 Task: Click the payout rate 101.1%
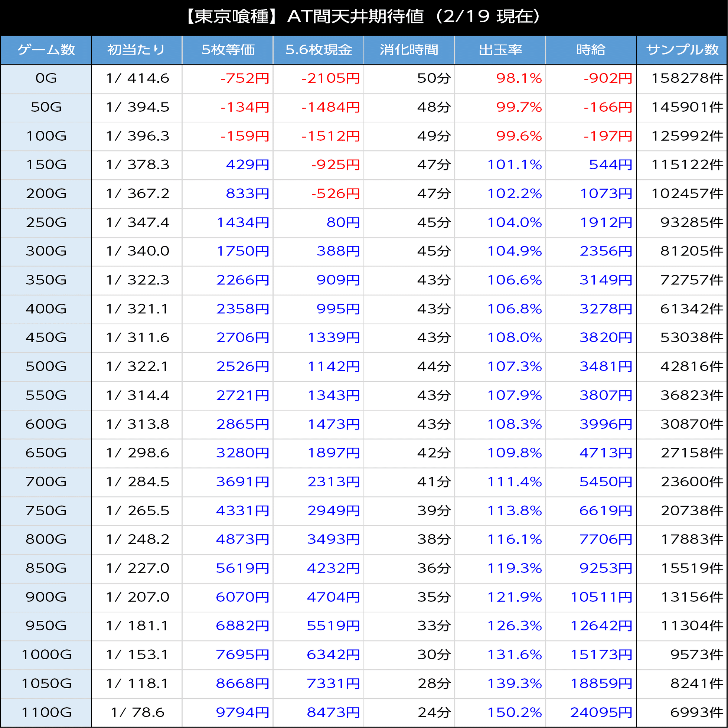pos(514,165)
